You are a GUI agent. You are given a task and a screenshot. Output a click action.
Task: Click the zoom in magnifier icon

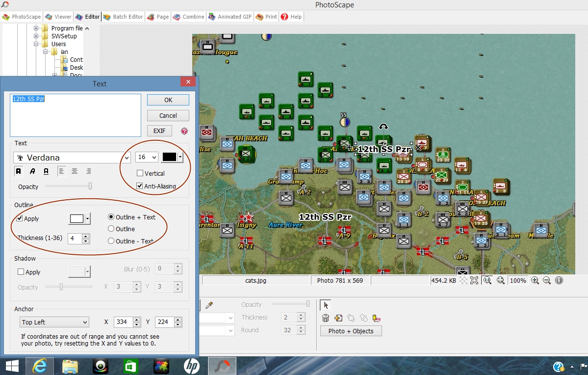coord(535,280)
